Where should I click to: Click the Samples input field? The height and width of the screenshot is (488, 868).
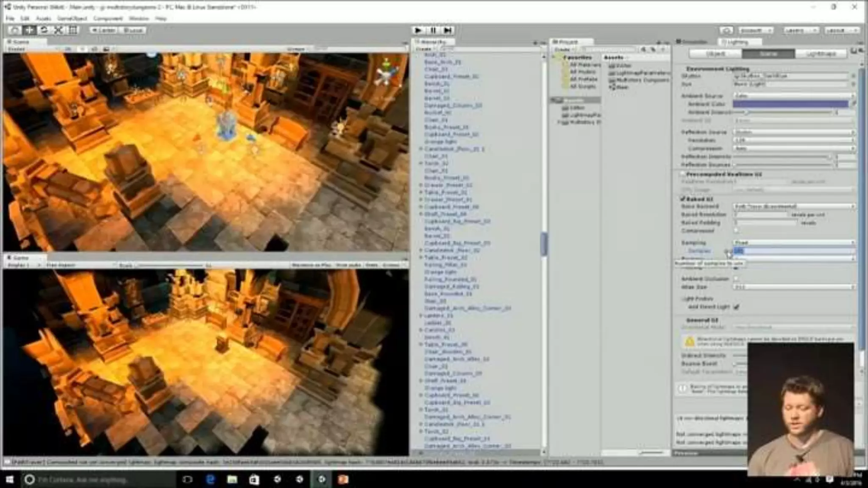click(x=793, y=251)
